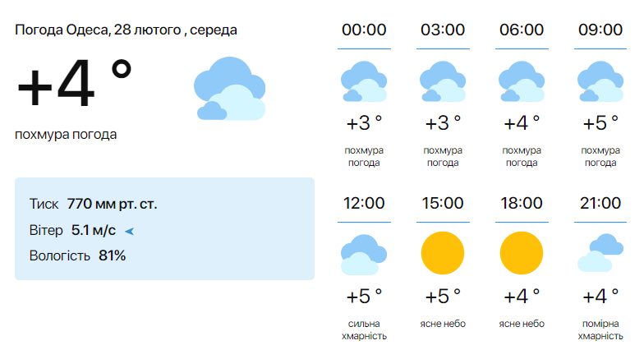The width and height of the screenshot is (644, 359).
Task: Select the 21:00 time heading
Action: 600,203
